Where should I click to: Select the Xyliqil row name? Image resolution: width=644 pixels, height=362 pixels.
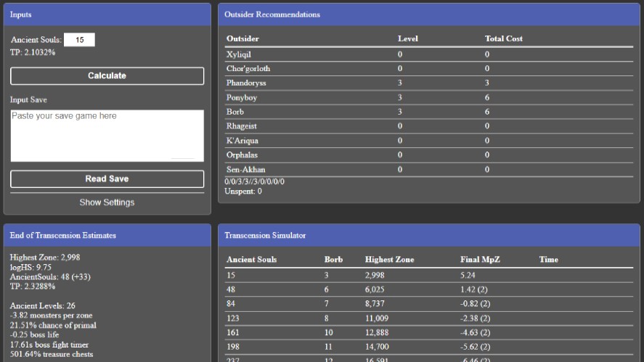pos(239,54)
